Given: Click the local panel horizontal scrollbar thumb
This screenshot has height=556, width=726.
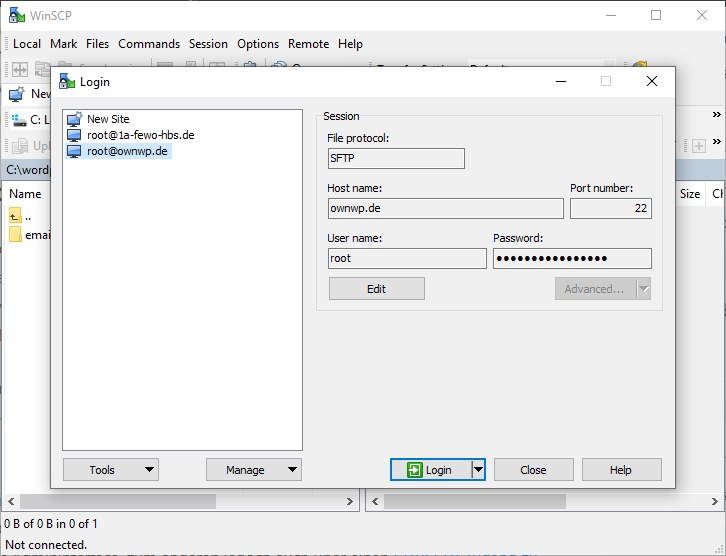Looking at the screenshot, I should pos(118,501).
